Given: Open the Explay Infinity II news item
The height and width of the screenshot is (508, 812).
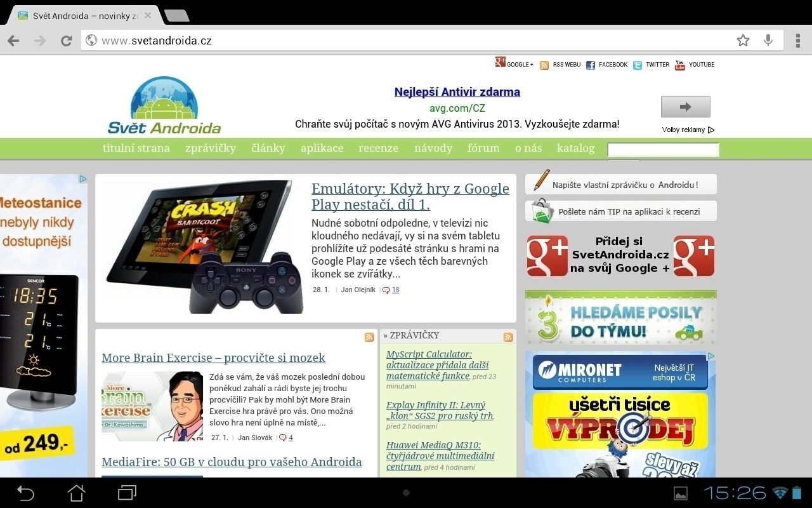Looking at the screenshot, I should [440, 410].
